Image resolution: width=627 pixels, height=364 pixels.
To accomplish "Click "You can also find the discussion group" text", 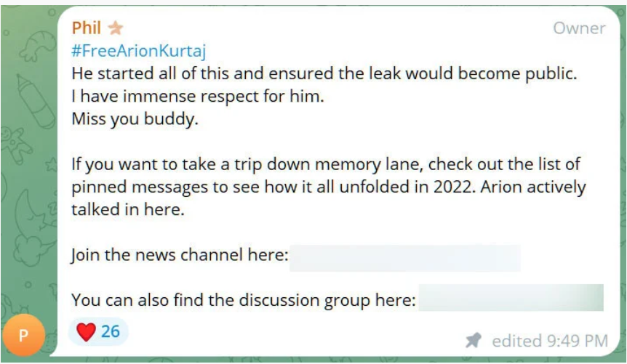I will point(243,299).
